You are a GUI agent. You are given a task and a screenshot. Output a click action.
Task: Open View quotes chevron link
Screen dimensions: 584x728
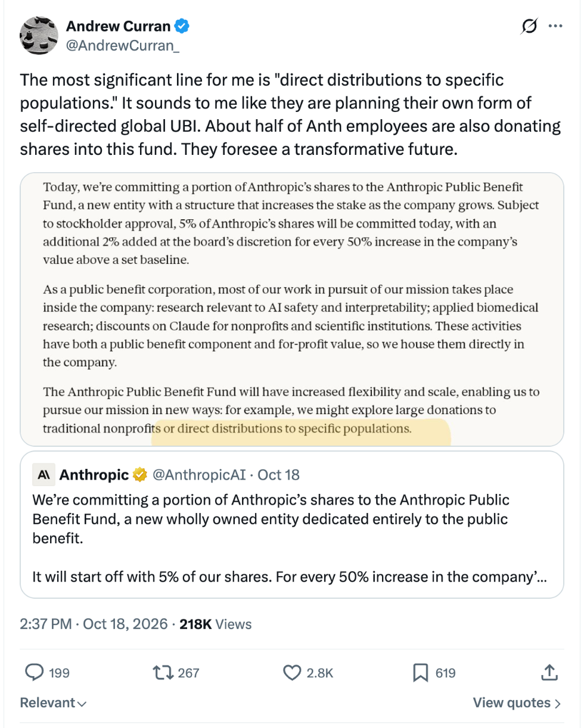pyautogui.click(x=517, y=703)
